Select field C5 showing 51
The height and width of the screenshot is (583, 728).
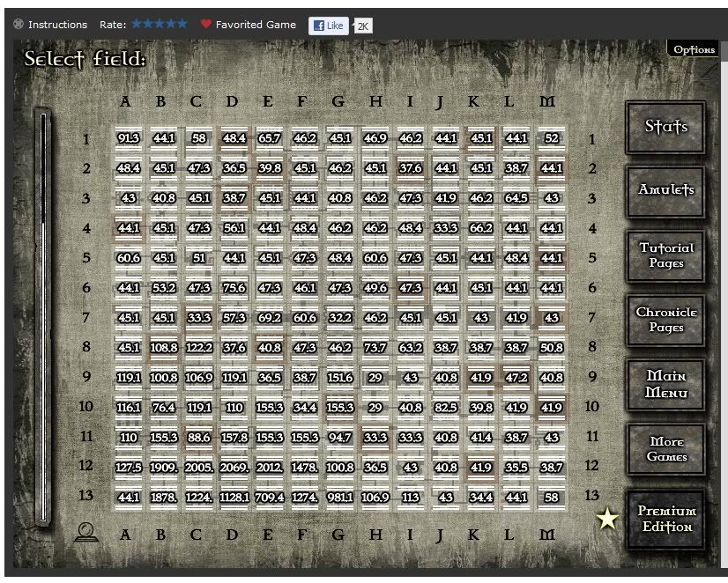point(199,258)
